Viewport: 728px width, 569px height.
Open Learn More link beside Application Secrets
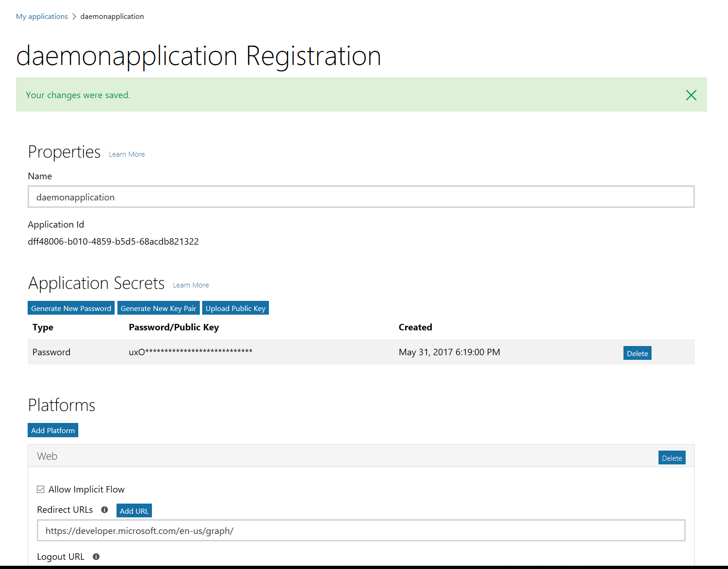pos(191,285)
